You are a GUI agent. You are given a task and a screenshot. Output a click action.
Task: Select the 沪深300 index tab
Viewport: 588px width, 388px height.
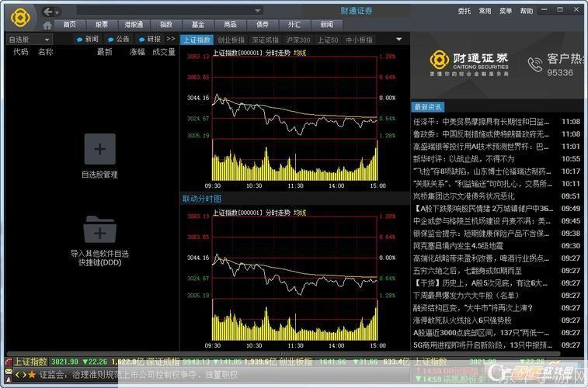pyautogui.click(x=297, y=40)
